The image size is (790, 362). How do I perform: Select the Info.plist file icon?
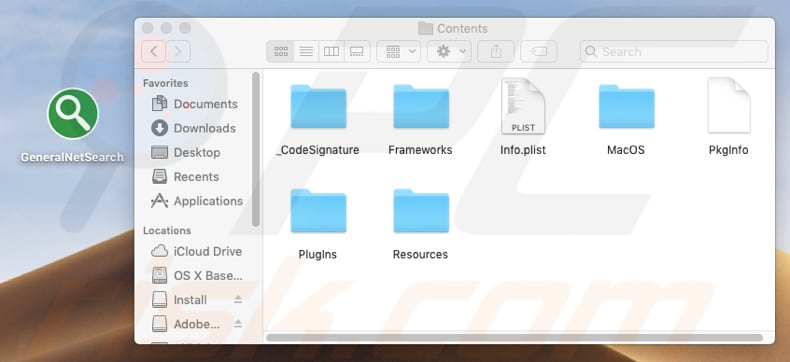[523, 106]
